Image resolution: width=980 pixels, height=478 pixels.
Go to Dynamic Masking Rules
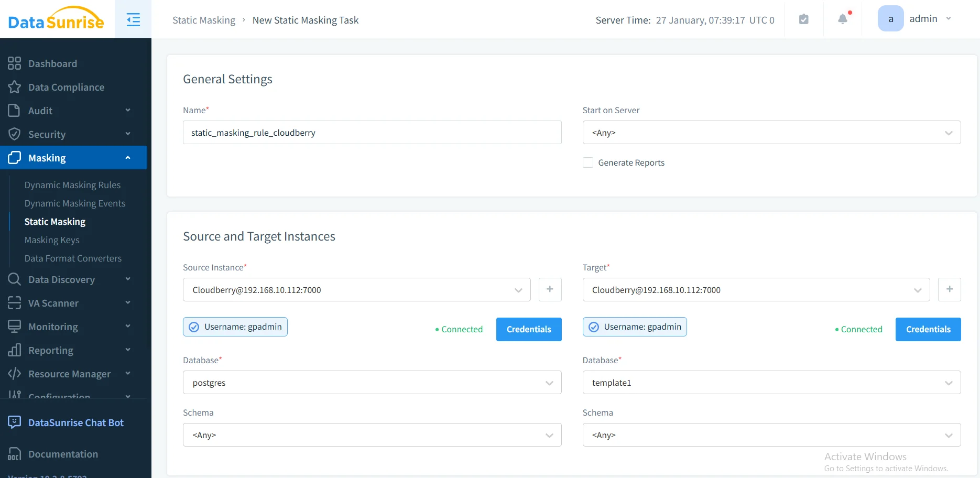pyautogui.click(x=73, y=184)
